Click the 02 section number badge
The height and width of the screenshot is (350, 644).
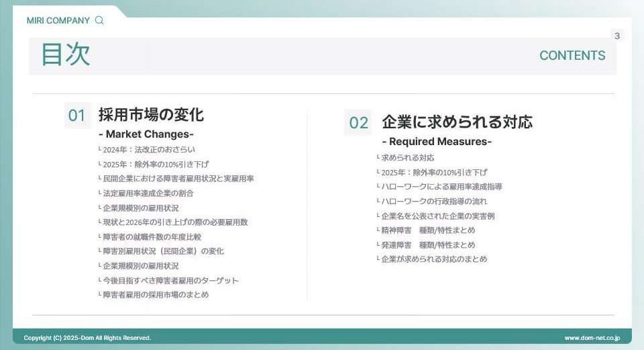[358, 122]
